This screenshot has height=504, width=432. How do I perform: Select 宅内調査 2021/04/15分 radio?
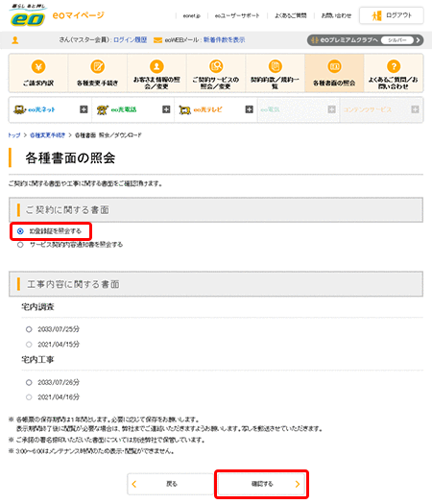point(29,345)
